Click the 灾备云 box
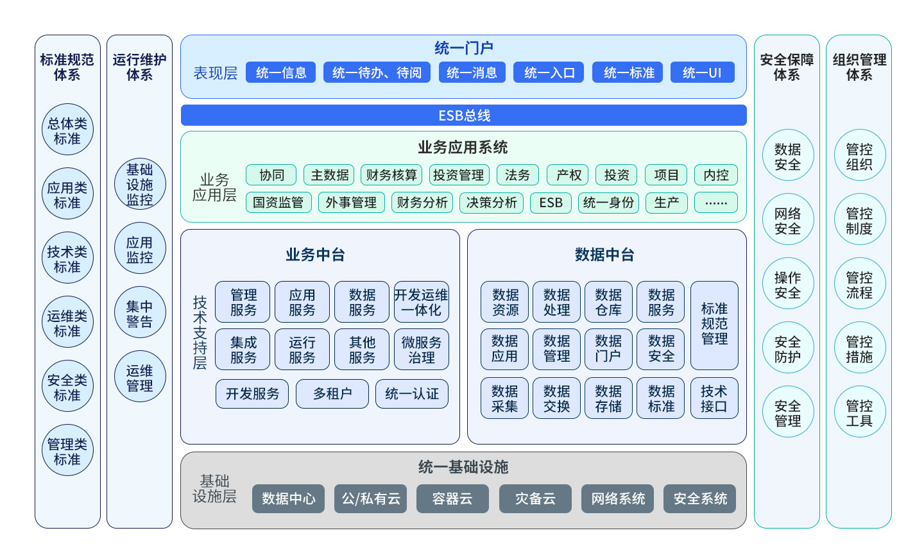 tap(535, 498)
